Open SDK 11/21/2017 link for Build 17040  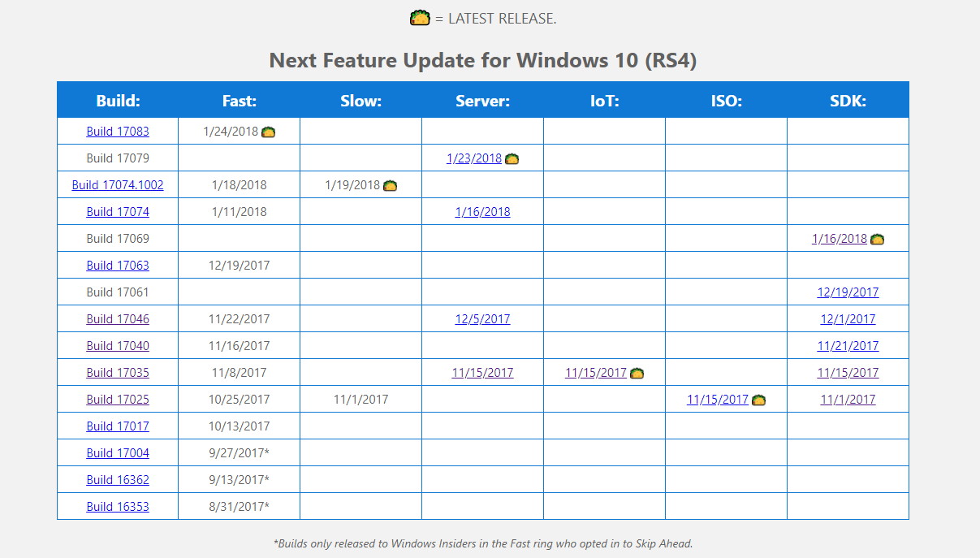pos(848,346)
